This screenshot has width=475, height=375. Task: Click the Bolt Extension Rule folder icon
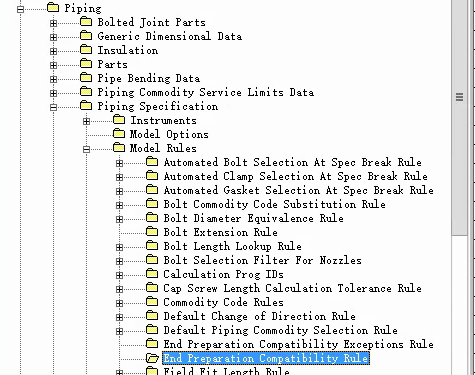coord(152,231)
